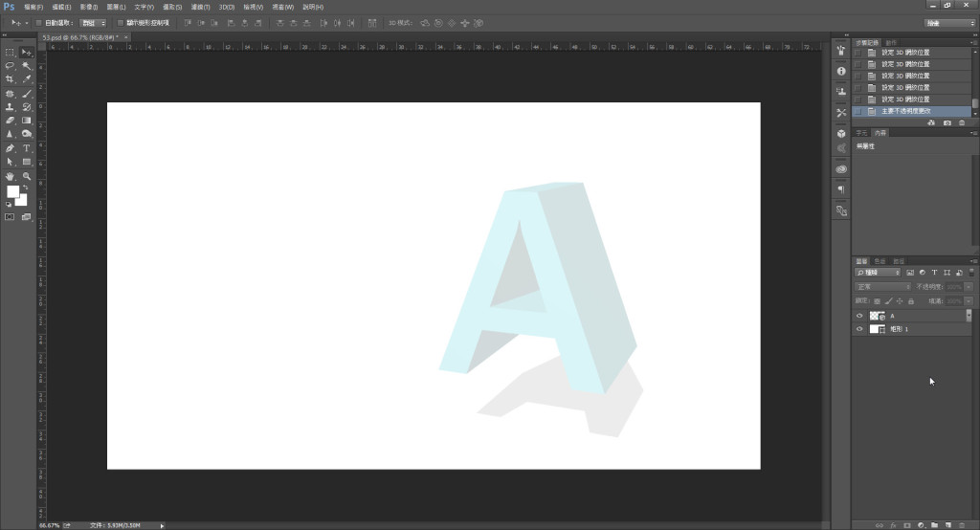
Task: Enable the show transform controls checkbox
Action: (120, 22)
